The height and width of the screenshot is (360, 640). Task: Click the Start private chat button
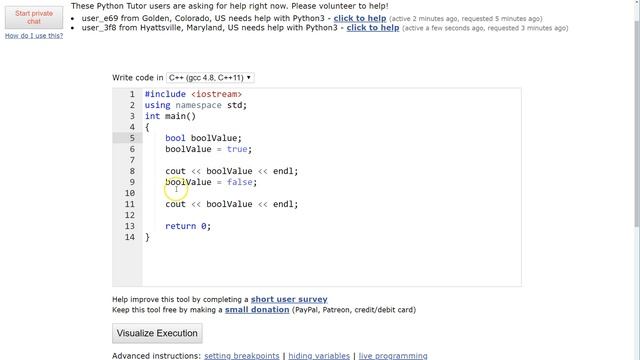coord(34,17)
